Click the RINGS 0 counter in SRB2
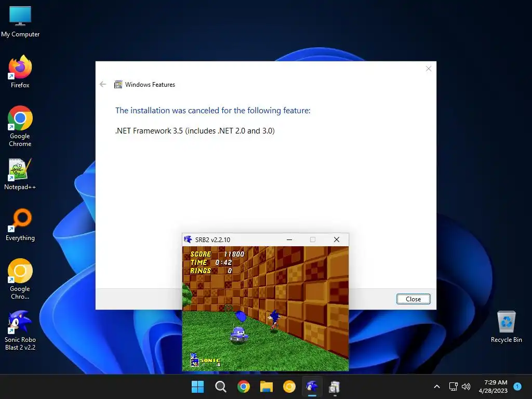The image size is (532, 399). pos(211,271)
